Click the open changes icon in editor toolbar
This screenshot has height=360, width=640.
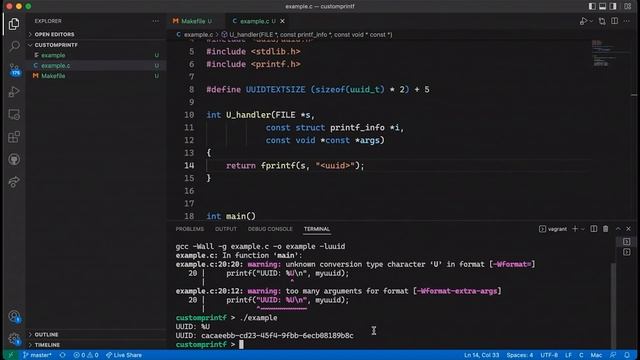(602, 21)
